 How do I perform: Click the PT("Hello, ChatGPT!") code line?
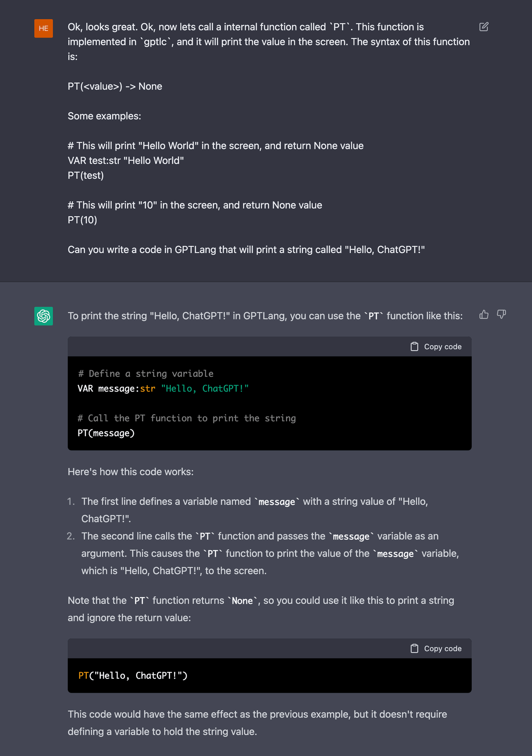pyautogui.click(x=133, y=676)
